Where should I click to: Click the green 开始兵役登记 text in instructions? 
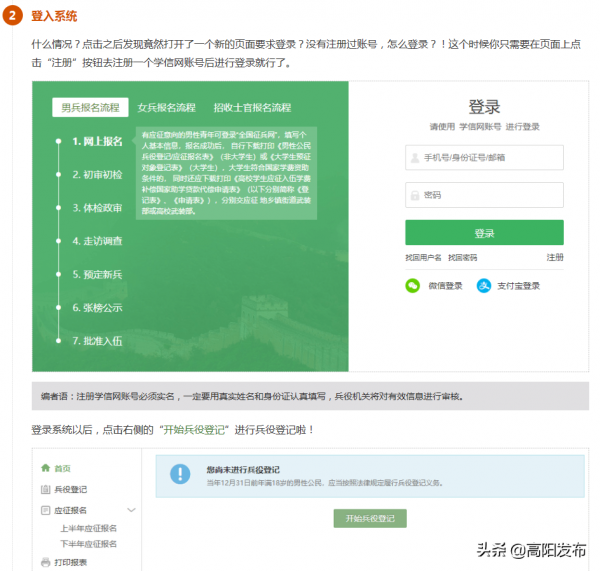194,430
